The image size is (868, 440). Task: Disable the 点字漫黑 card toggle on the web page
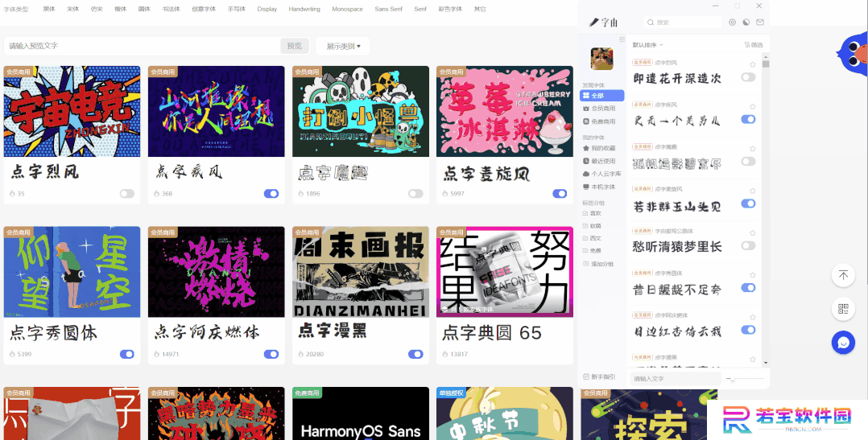415,354
